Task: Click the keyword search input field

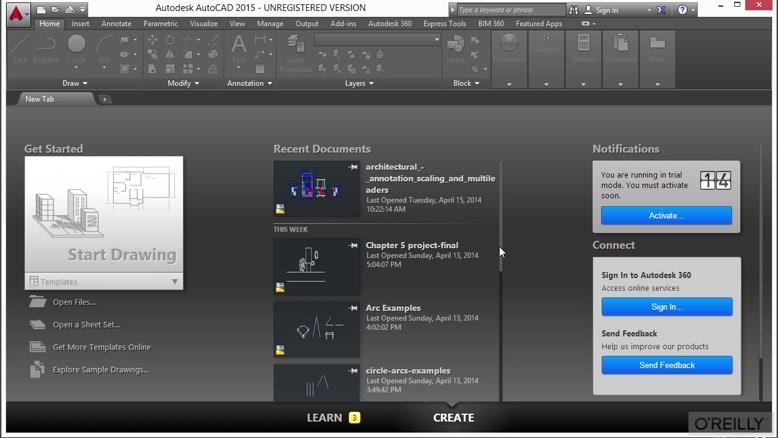Action: click(x=511, y=10)
